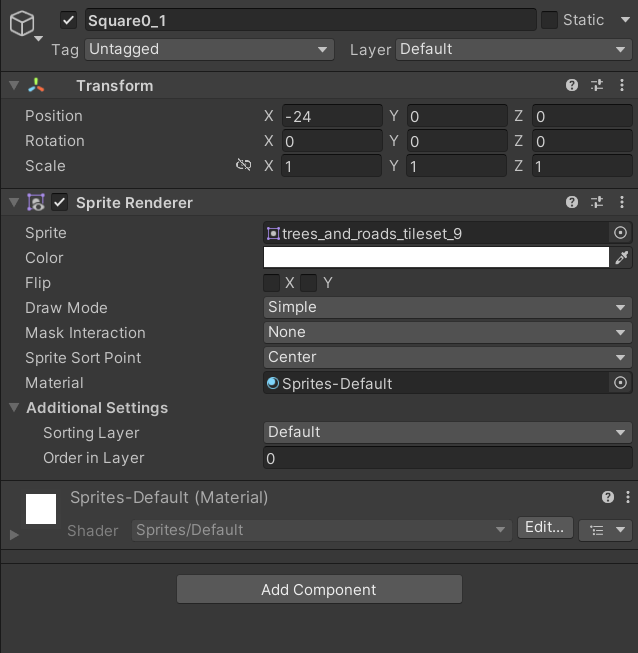Viewport: 638px width, 653px height.
Task: Open the Draw Mode dropdown
Action: click(448, 307)
